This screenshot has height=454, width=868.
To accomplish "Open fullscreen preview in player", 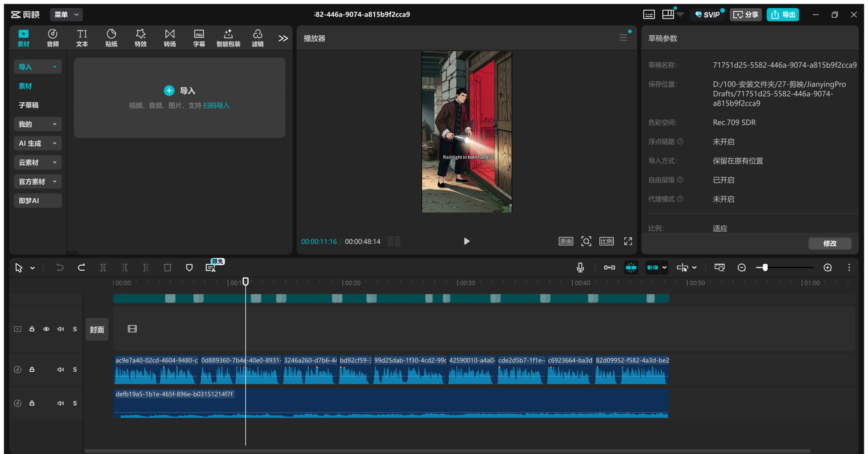I will click(x=628, y=241).
